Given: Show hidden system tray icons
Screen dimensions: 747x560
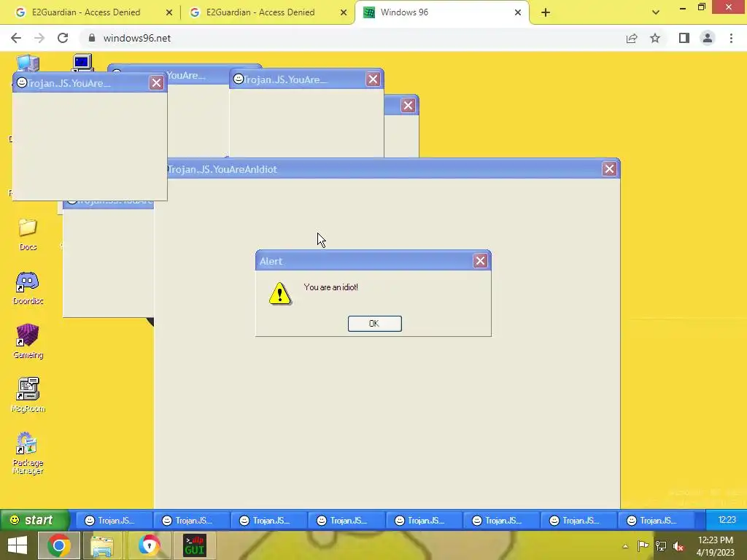Looking at the screenshot, I should [x=625, y=545].
